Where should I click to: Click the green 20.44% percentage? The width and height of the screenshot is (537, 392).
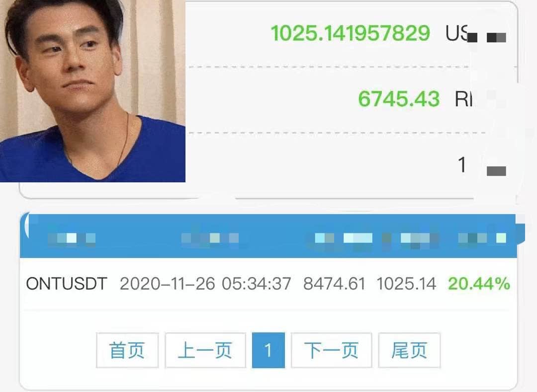pyautogui.click(x=479, y=284)
